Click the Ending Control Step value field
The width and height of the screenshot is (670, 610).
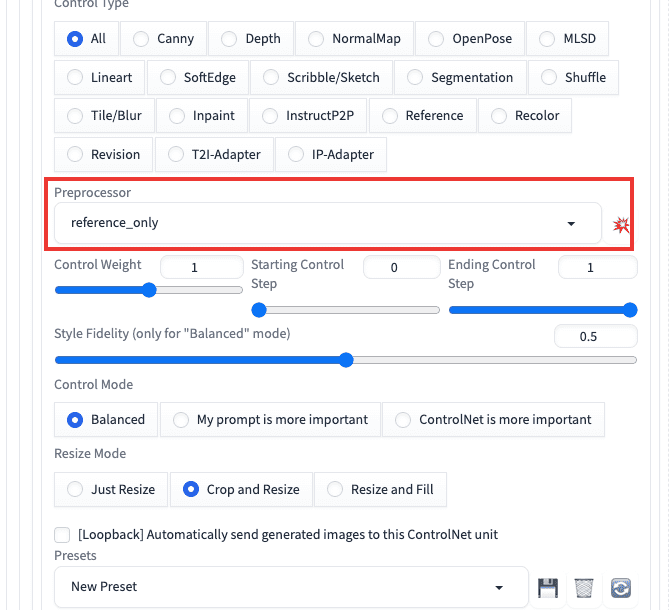tap(597, 267)
